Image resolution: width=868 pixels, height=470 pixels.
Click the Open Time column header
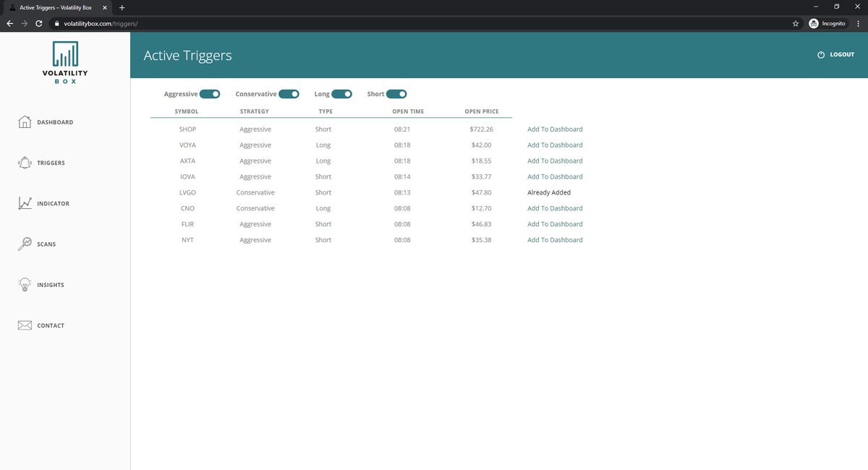[x=408, y=111]
